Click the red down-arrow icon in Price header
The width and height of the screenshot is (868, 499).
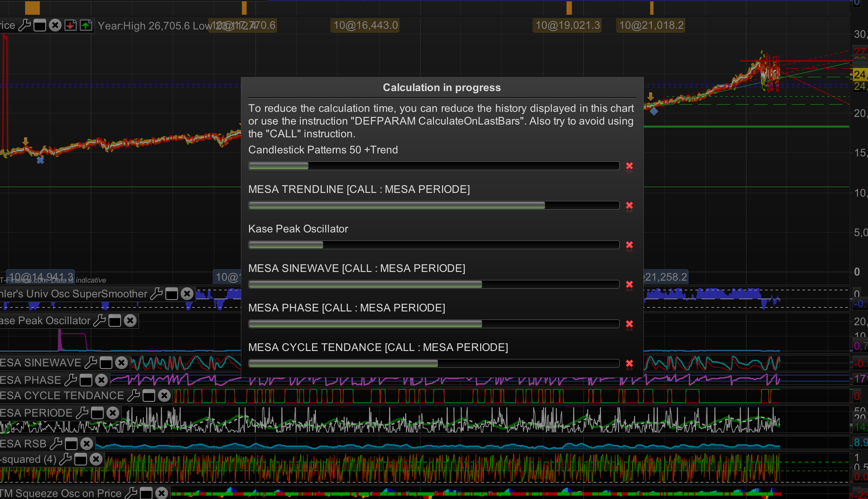(71, 25)
